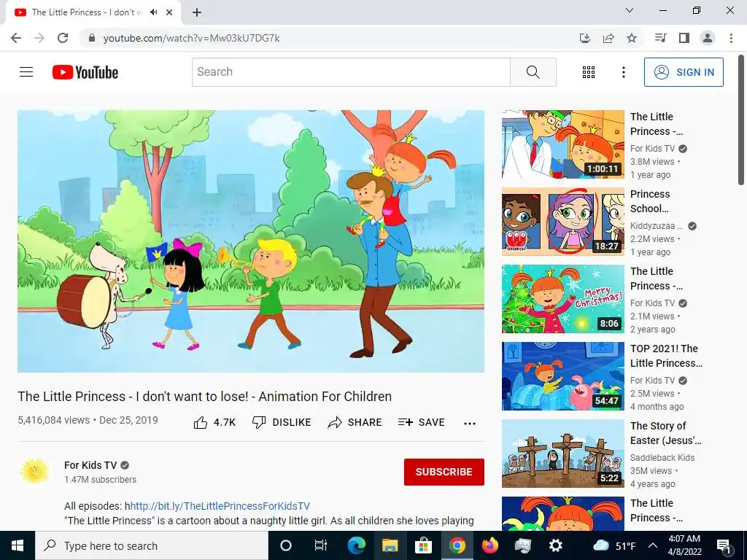
Task: Install the YouTube app icon in address bar
Action: [x=585, y=38]
